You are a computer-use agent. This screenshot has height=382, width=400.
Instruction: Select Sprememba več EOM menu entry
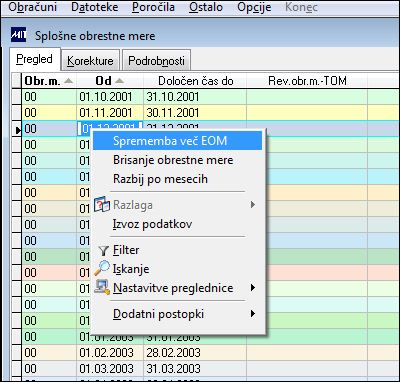pos(177,141)
